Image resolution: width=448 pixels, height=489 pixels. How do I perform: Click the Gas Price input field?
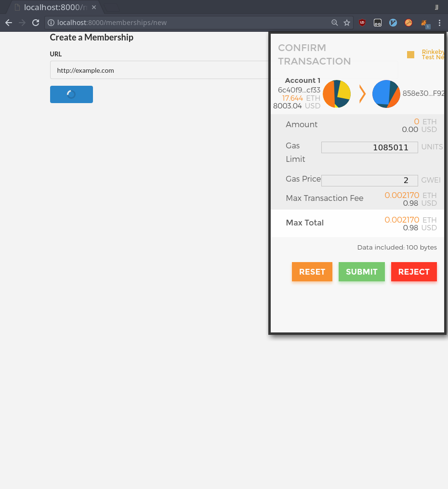(x=369, y=180)
